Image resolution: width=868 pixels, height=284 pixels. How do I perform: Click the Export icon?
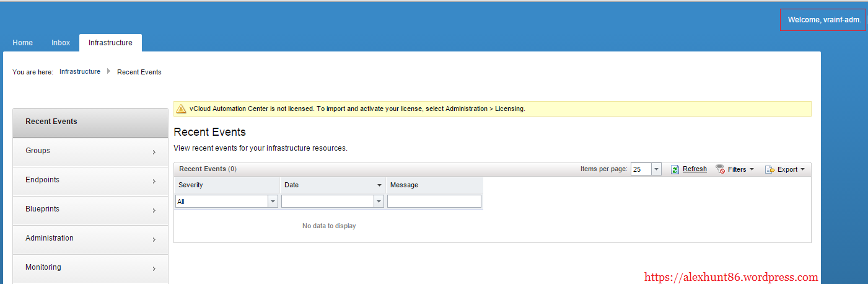(770, 169)
